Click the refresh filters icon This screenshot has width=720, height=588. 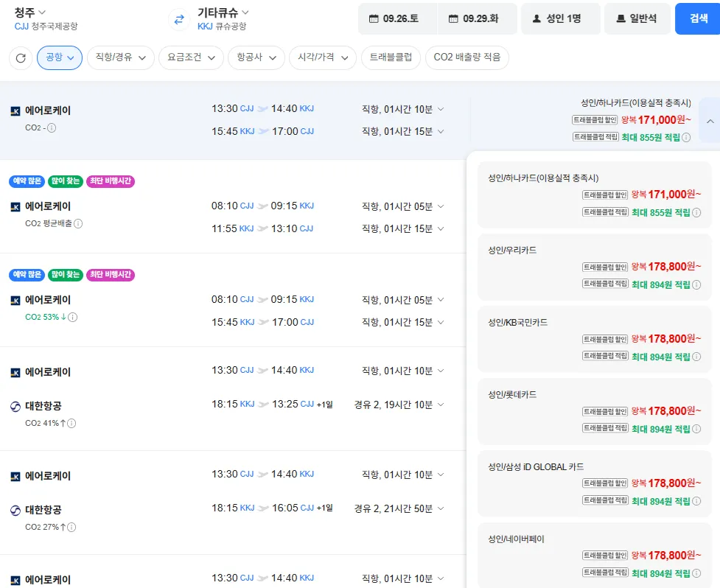(21, 57)
